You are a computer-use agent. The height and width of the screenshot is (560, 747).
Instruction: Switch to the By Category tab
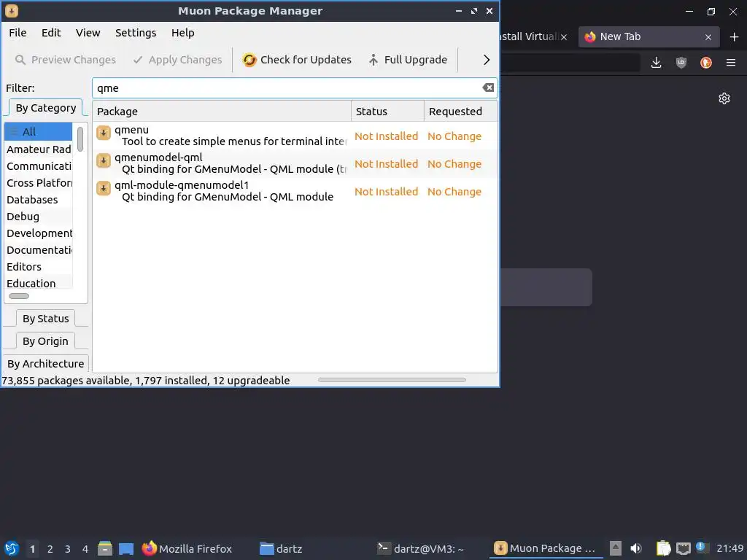(46, 108)
